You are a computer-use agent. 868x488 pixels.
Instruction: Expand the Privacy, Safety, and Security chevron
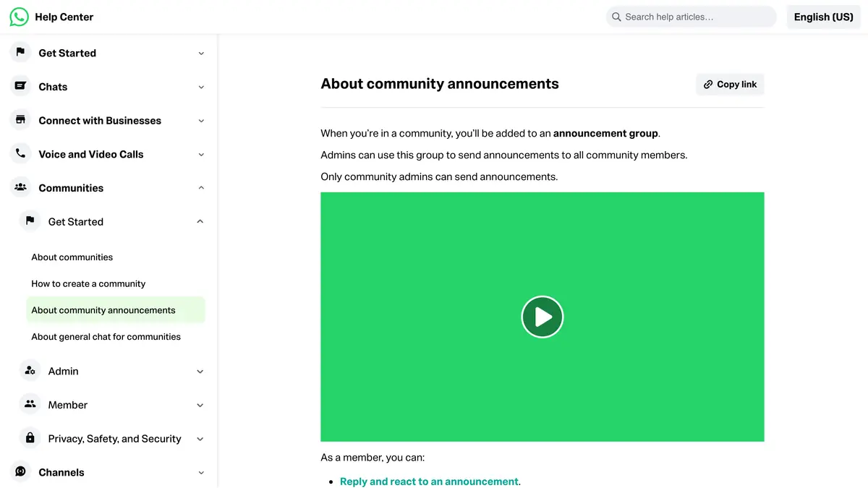200,439
